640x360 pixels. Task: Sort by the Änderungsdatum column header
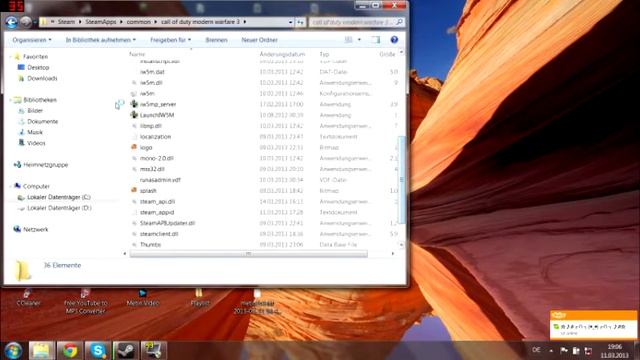coord(282,54)
